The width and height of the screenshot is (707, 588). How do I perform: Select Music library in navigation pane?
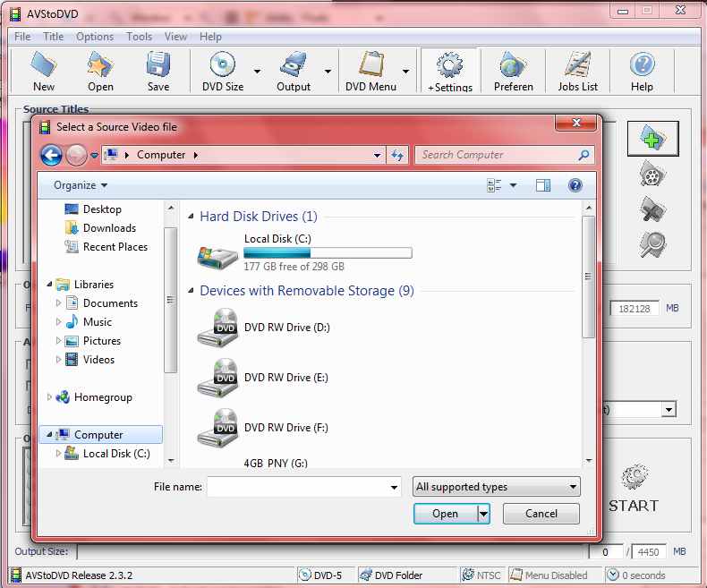point(98,322)
